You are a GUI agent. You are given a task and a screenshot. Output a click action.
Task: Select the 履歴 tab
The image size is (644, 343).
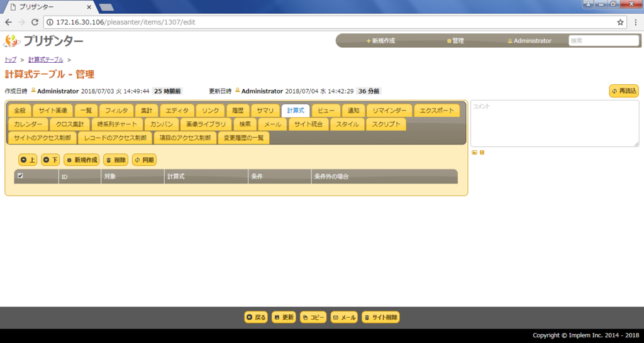tap(238, 111)
